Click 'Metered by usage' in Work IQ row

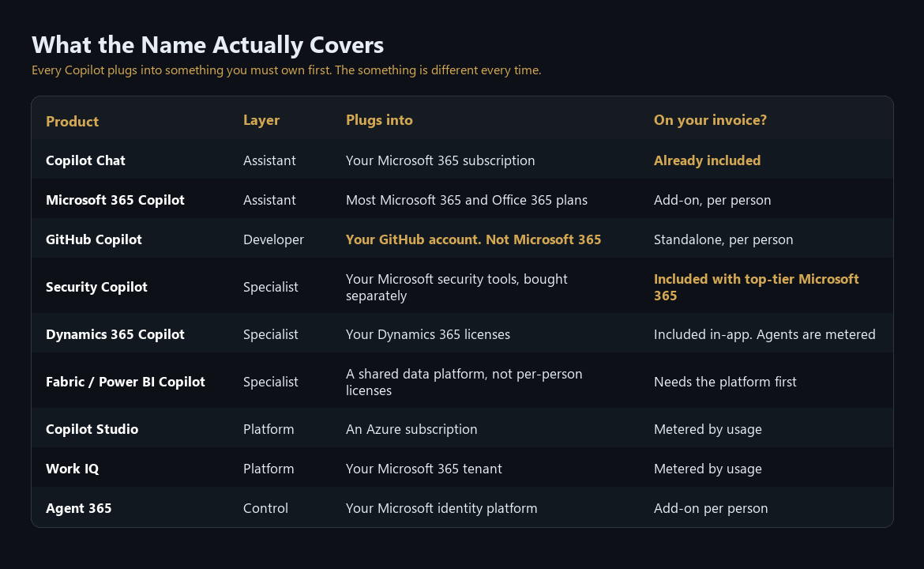[708, 469]
